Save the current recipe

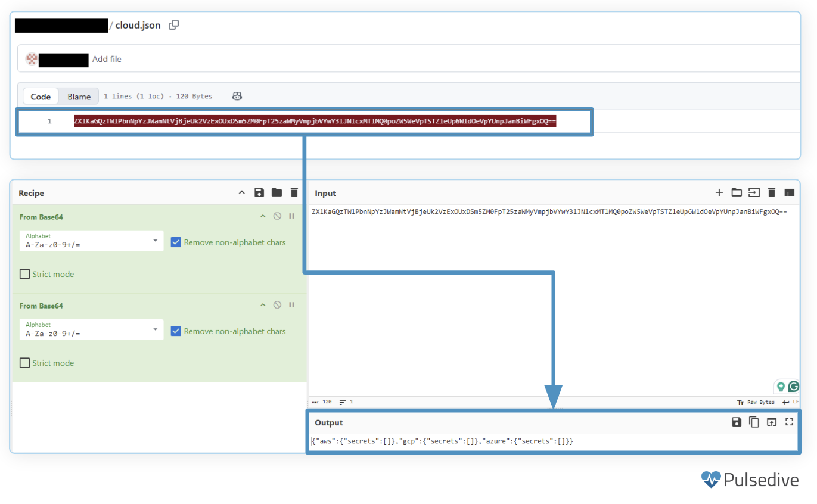click(259, 192)
